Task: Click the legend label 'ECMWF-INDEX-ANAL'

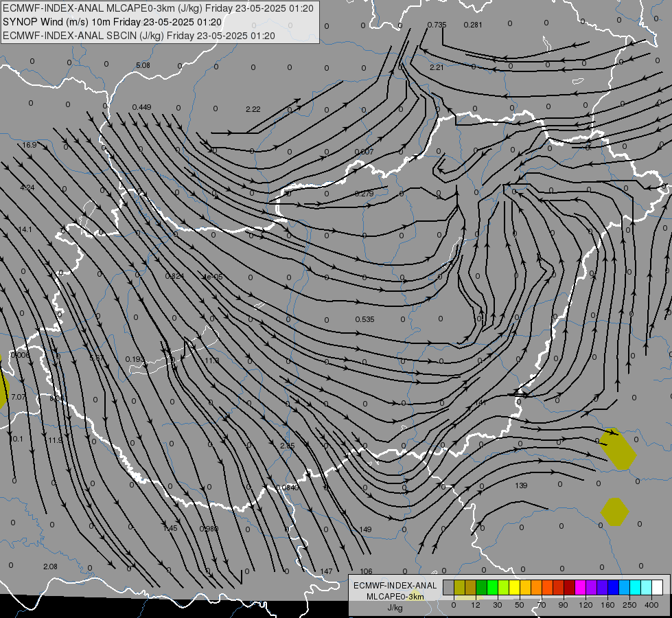Action: coord(395,586)
